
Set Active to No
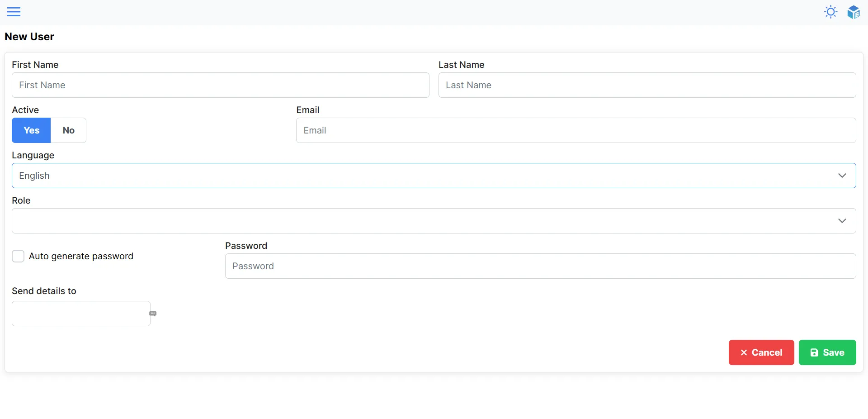[68, 130]
